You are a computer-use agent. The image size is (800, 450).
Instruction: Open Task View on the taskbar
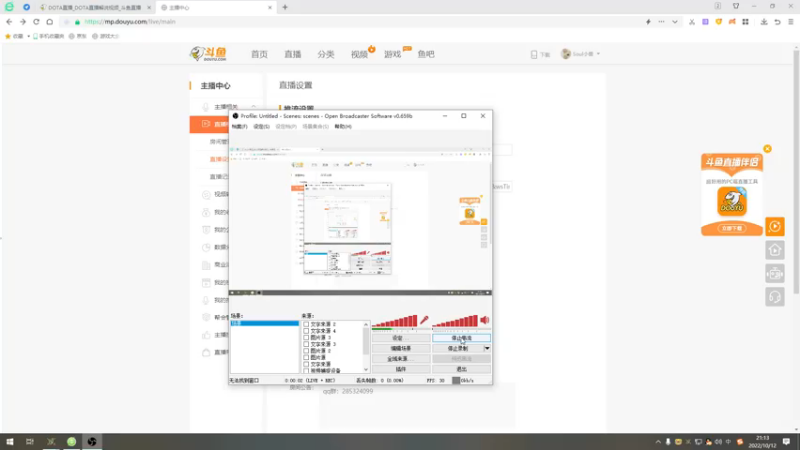tap(30, 442)
